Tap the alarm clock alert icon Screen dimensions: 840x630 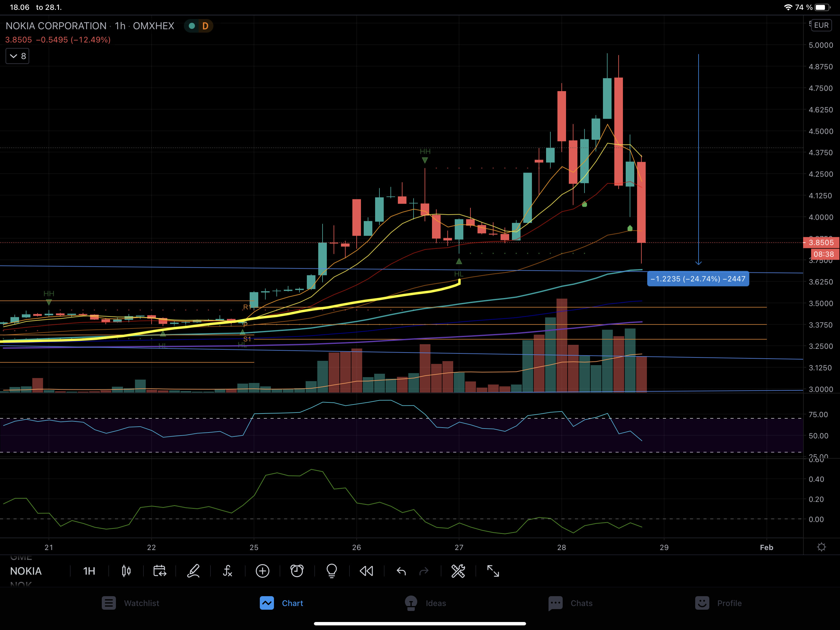(297, 571)
